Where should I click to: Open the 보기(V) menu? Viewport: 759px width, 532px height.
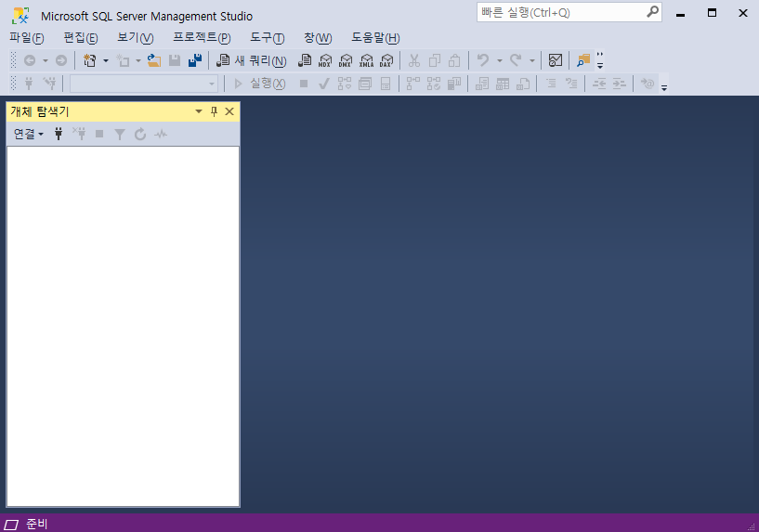coord(135,38)
